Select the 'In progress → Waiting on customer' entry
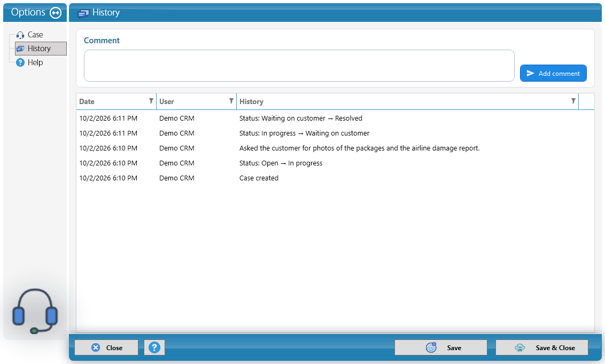Viewport: 605px width, 364px height. coord(335,133)
